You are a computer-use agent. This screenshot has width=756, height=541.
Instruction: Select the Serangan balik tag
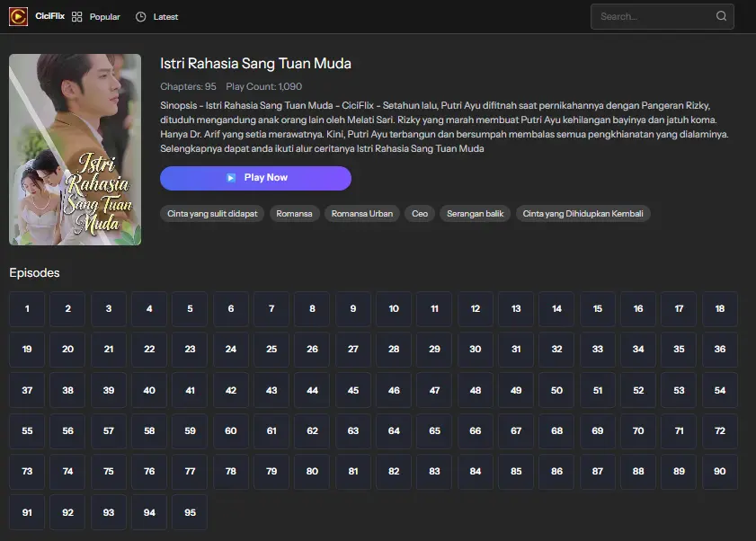coord(476,214)
